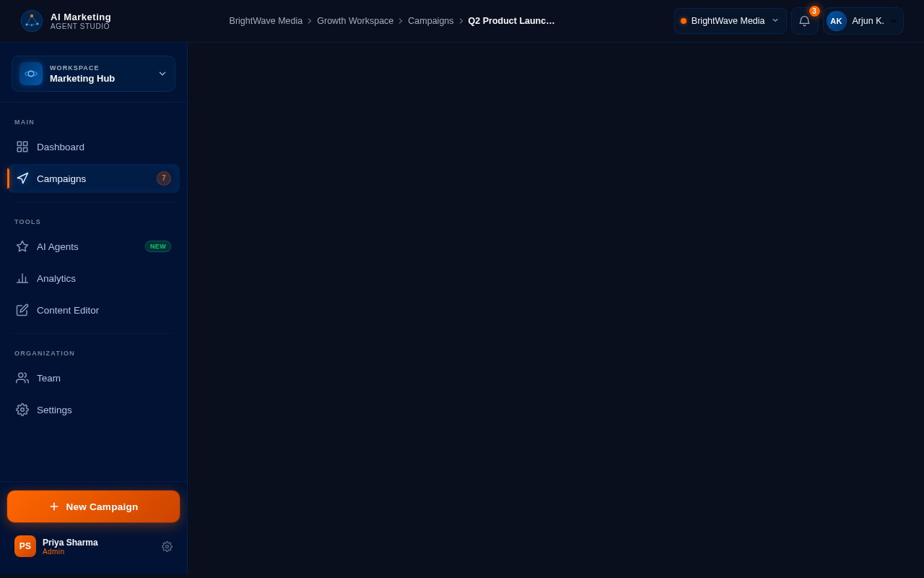This screenshot has width=924, height=578.
Task: Click the Priya Sharma PS avatar
Action: (x=25, y=546)
